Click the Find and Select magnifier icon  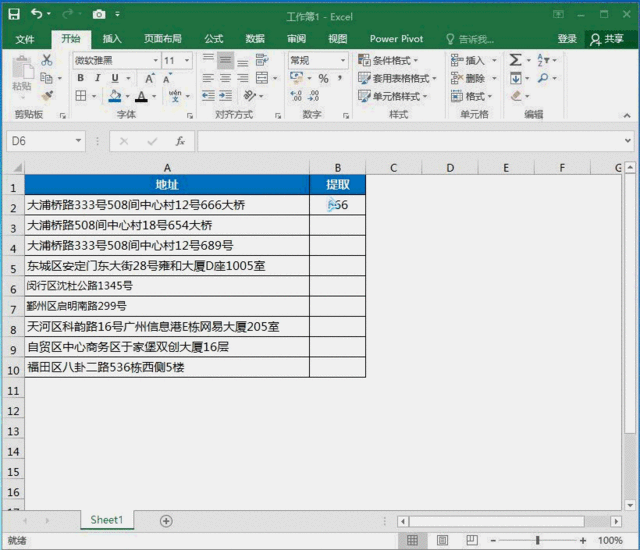(x=543, y=78)
